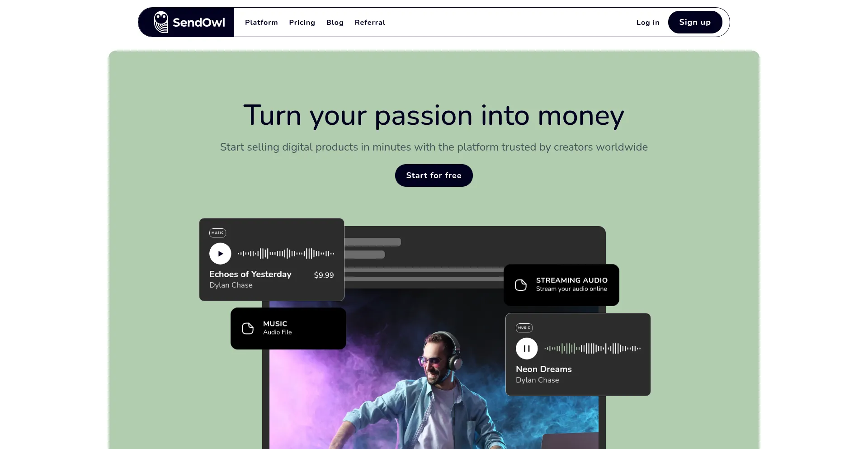Click the Neon Dreams audio waveform
Image resolution: width=868 pixels, height=449 pixels.
coord(593,349)
